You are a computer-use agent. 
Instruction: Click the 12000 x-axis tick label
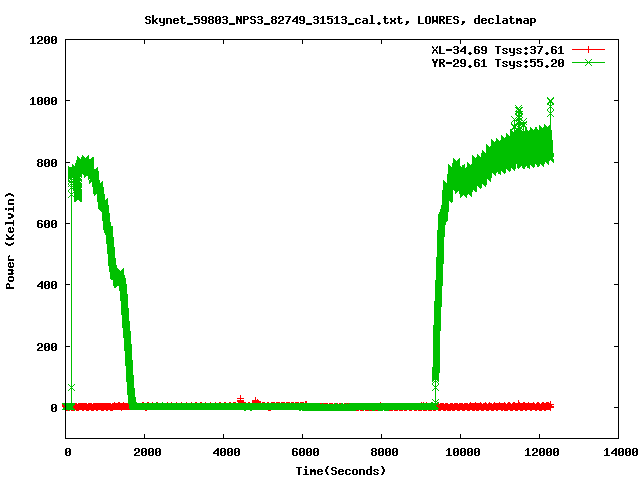pyautogui.click(x=542, y=452)
